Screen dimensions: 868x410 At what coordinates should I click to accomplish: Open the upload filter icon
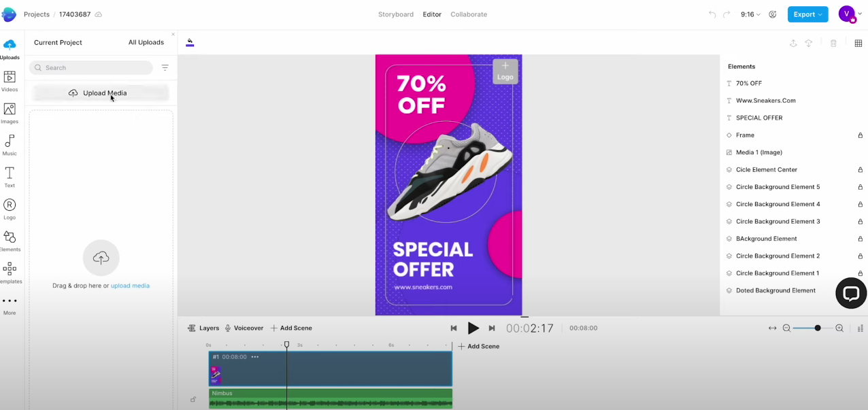click(x=165, y=68)
